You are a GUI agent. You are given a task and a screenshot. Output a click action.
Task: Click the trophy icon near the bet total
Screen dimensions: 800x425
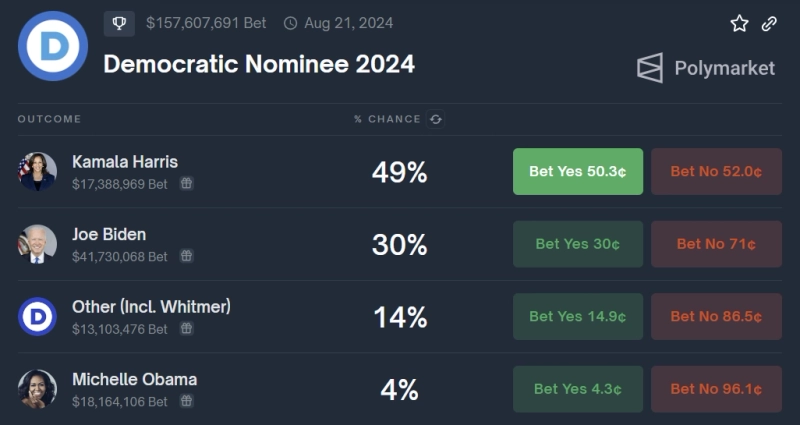(119, 23)
